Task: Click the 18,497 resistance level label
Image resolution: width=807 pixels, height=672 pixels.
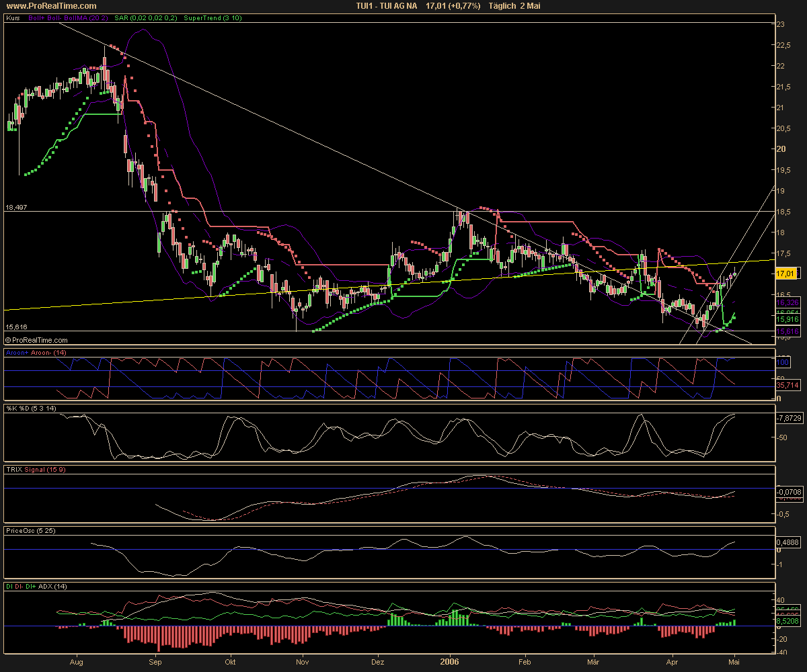Action: pyautogui.click(x=16, y=207)
